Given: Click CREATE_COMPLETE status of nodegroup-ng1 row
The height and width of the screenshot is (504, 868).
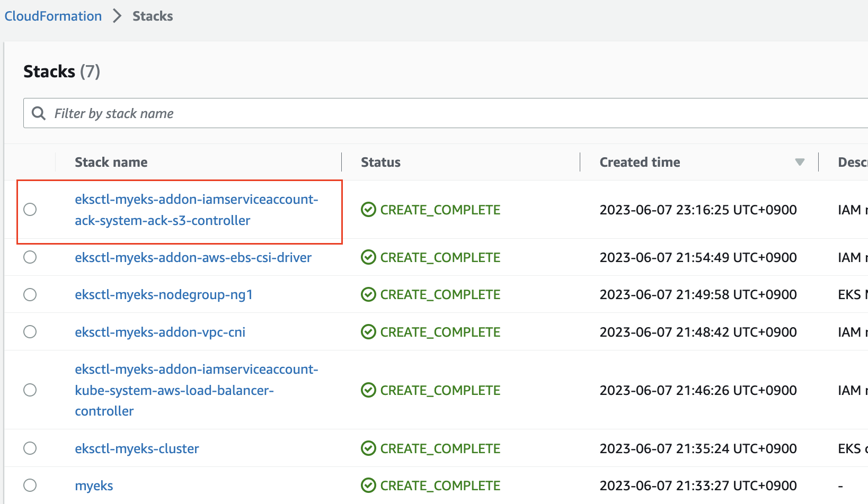Looking at the screenshot, I should pos(440,294).
